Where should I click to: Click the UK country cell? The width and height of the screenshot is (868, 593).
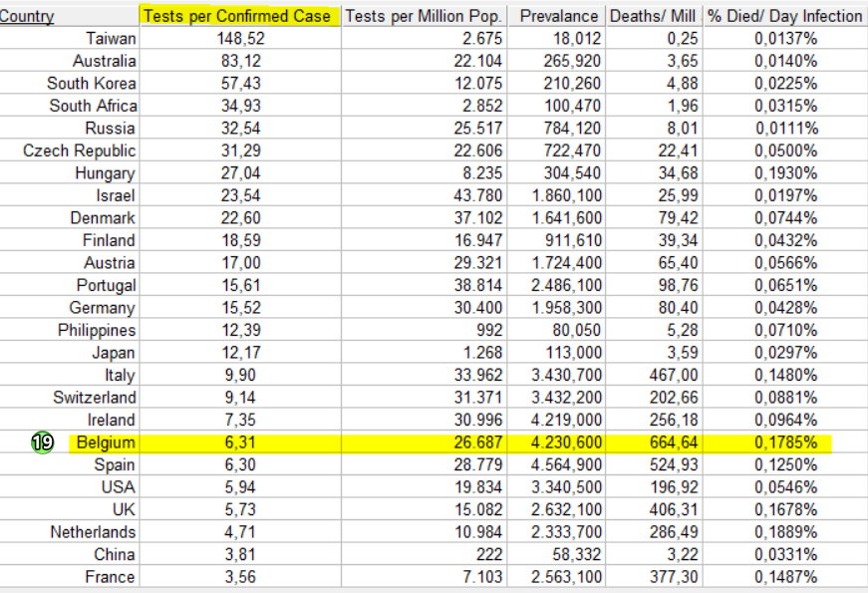coord(124,509)
